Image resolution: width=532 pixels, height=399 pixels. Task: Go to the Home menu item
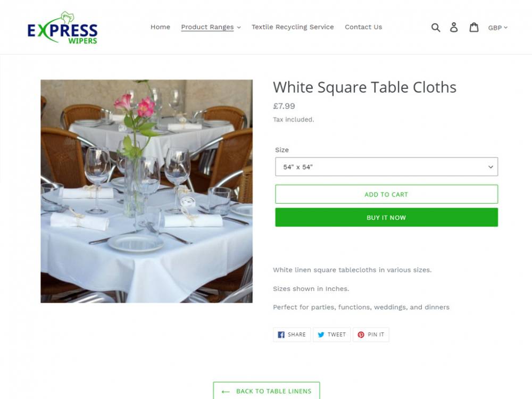161,27
